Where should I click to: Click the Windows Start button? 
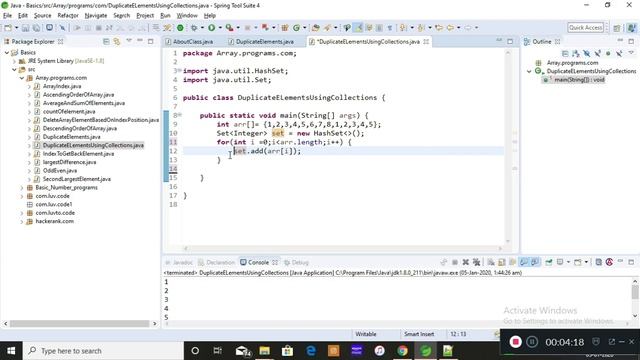tap(11, 351)
